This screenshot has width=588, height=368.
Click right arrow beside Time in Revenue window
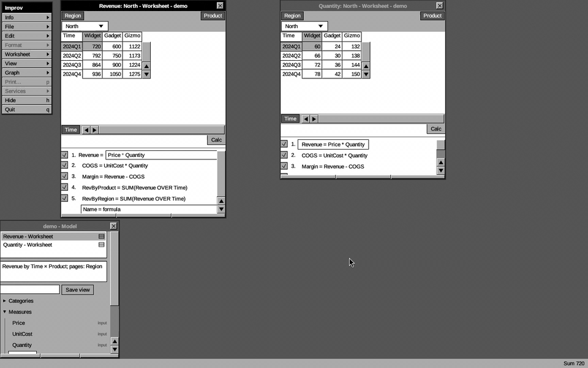[94, 130]
